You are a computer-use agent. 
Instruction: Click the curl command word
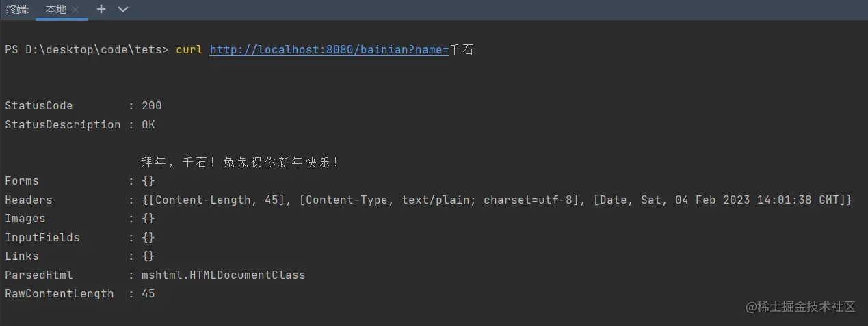pos(189,50)
